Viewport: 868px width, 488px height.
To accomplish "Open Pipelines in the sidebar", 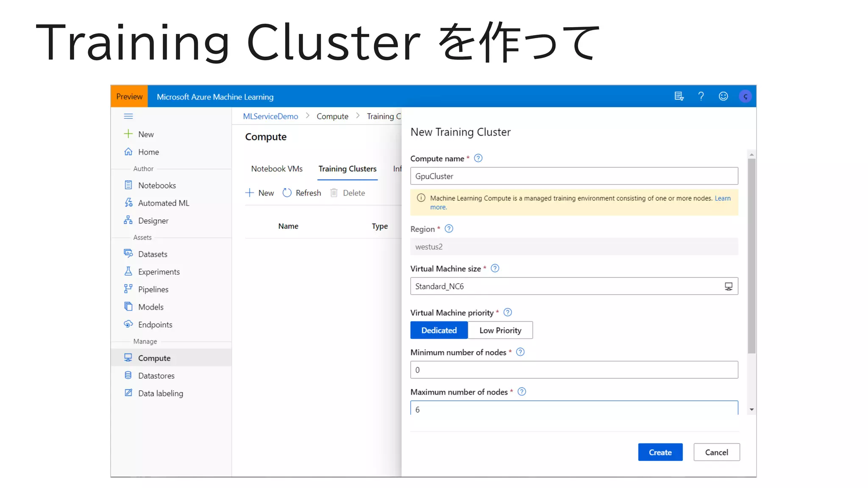I will pyautogui.click(x=153, y=289).
